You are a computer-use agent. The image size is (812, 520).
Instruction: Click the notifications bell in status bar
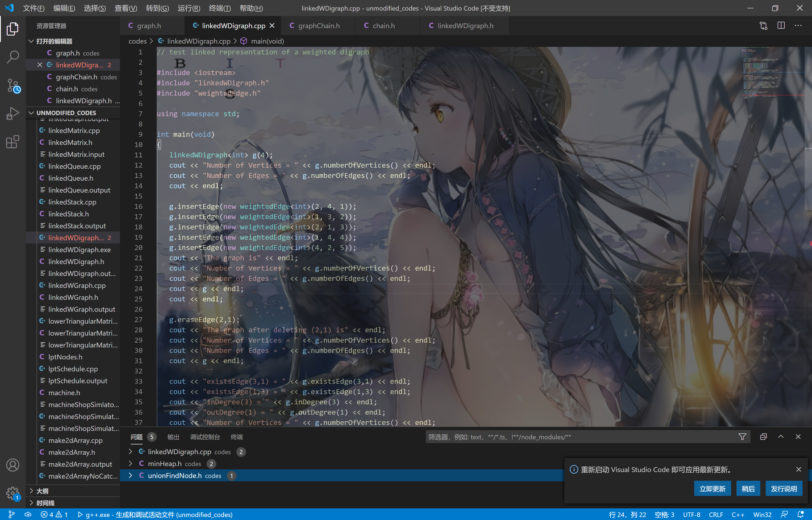(x=800, y=514)
